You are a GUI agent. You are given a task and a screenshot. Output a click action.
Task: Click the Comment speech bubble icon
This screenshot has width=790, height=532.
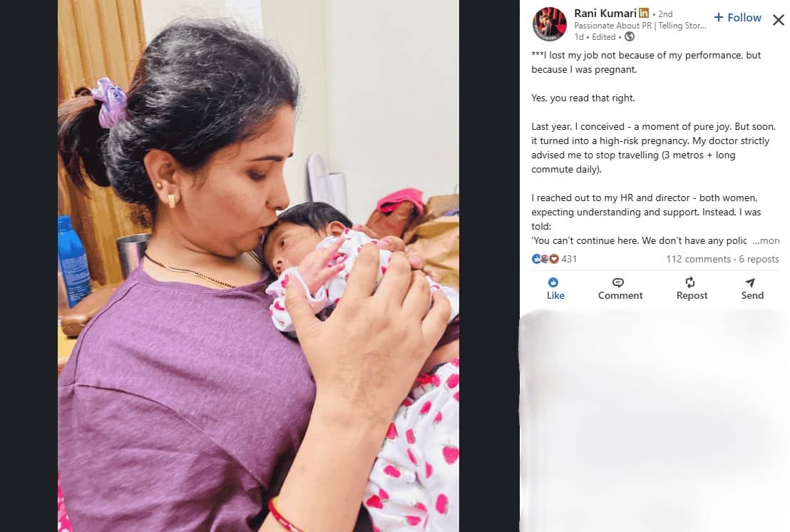[x=618, y=282]
